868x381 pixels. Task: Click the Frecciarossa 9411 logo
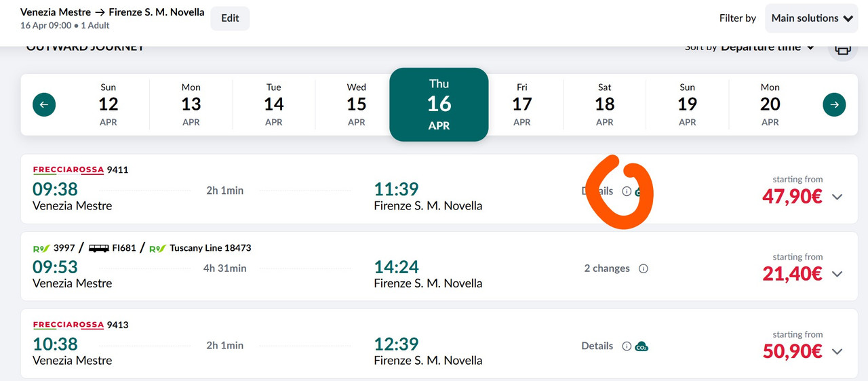click(x=68, y=169)
